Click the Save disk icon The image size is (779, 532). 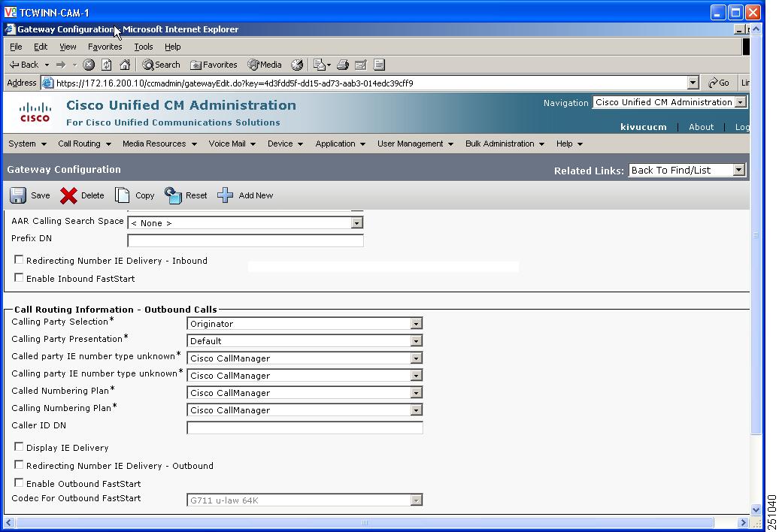tap(18, 195)
